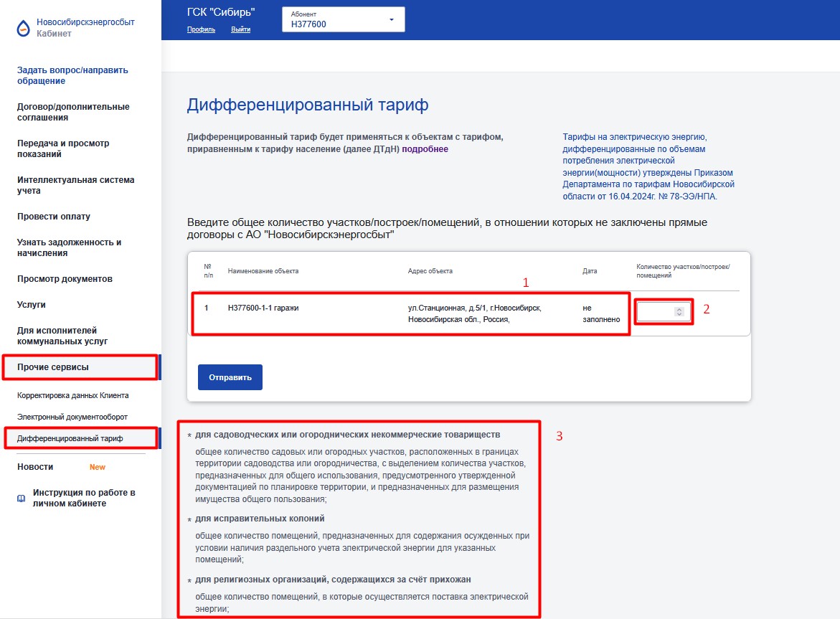The image size is (840, 619).
Task: Go to Провести оплату
Action: point(54,217)
